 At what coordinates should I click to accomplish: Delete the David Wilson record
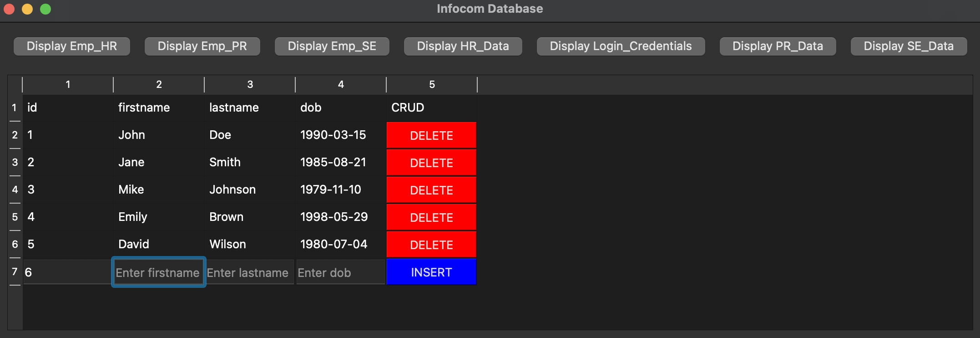431,245
